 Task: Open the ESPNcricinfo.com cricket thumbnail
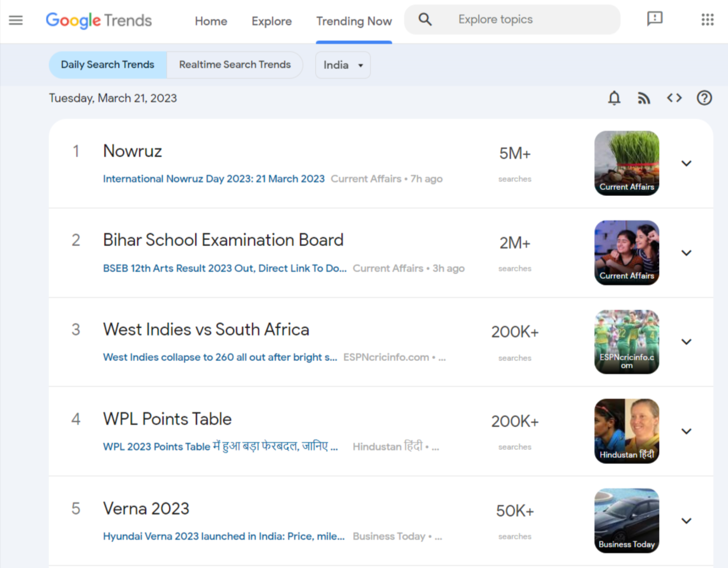(627, 342)
